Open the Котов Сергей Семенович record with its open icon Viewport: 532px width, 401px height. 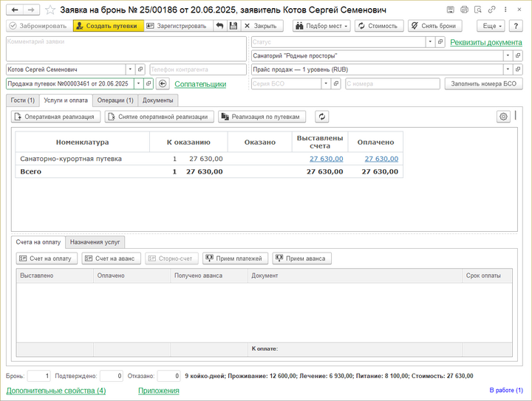pyautogui.click(x=140, y=69)
